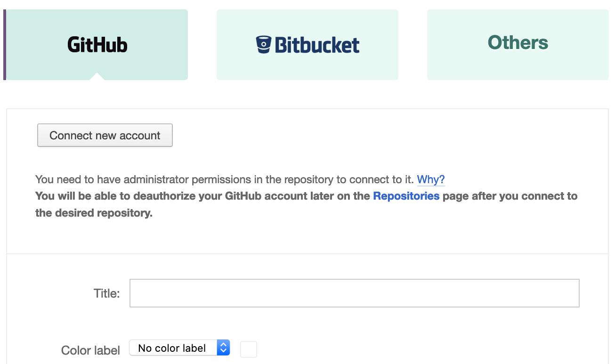Click the green Others heading text

click(x=518, y=42)
